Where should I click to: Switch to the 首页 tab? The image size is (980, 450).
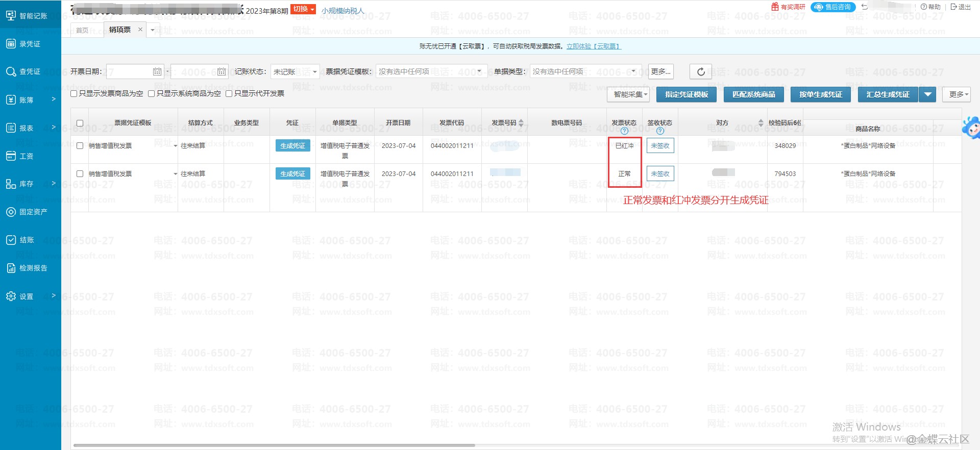click(x=82, y=30)
